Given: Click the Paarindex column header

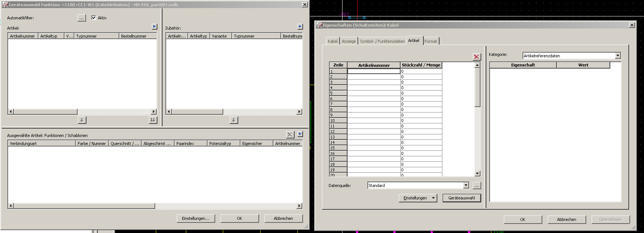Looking at the screenshot, I should pos(191,144).
